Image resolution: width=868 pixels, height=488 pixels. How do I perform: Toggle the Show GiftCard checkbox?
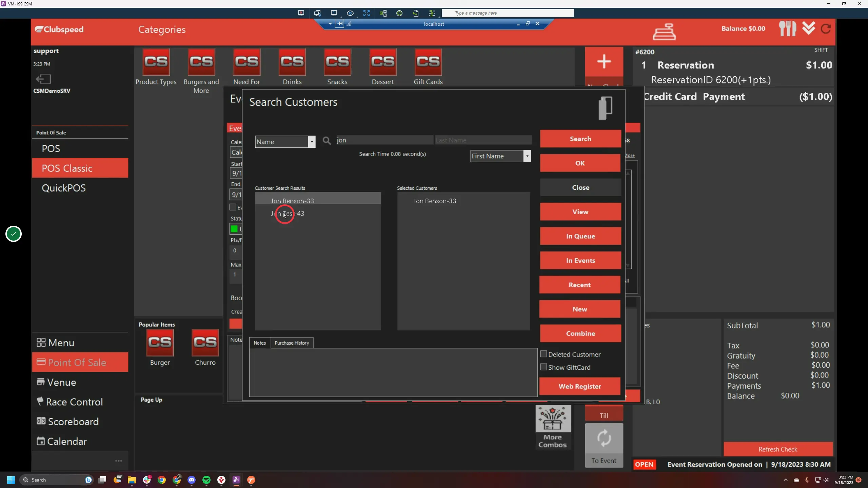click(544, 367)
